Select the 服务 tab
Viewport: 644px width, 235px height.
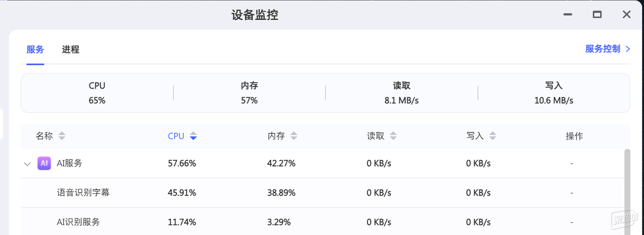pyautogui.click(x=35, y=49)
